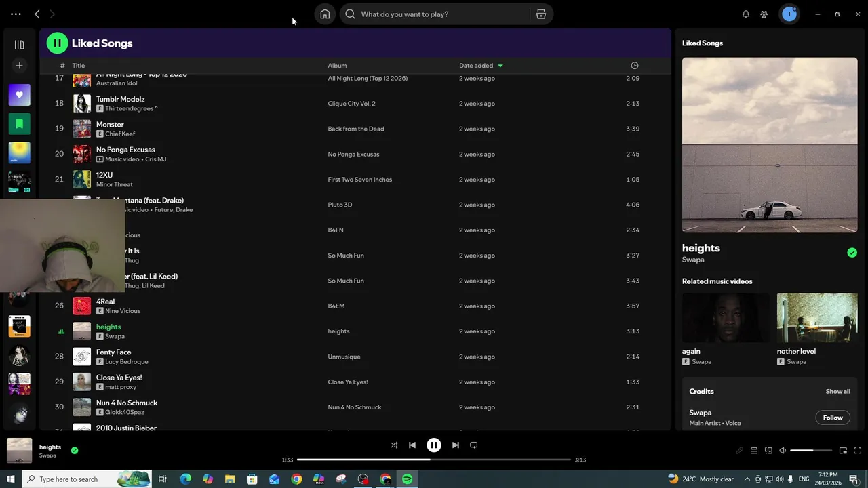Pause Liked Songs with green header button
The height and width of the screenshot is (488, 868).
57,43
